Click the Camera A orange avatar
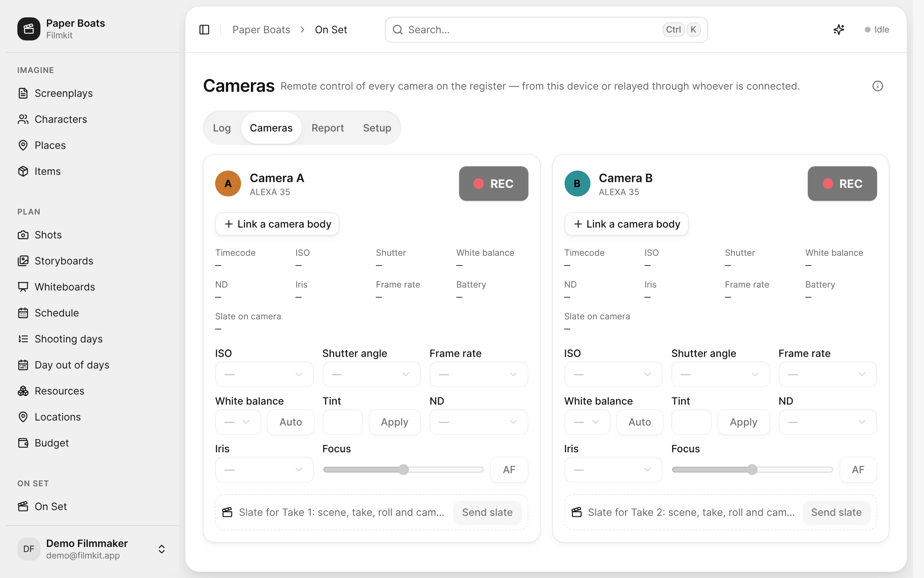Image resolution: width=924 pixels, height=578 pixels. click(x=228, y=184)
